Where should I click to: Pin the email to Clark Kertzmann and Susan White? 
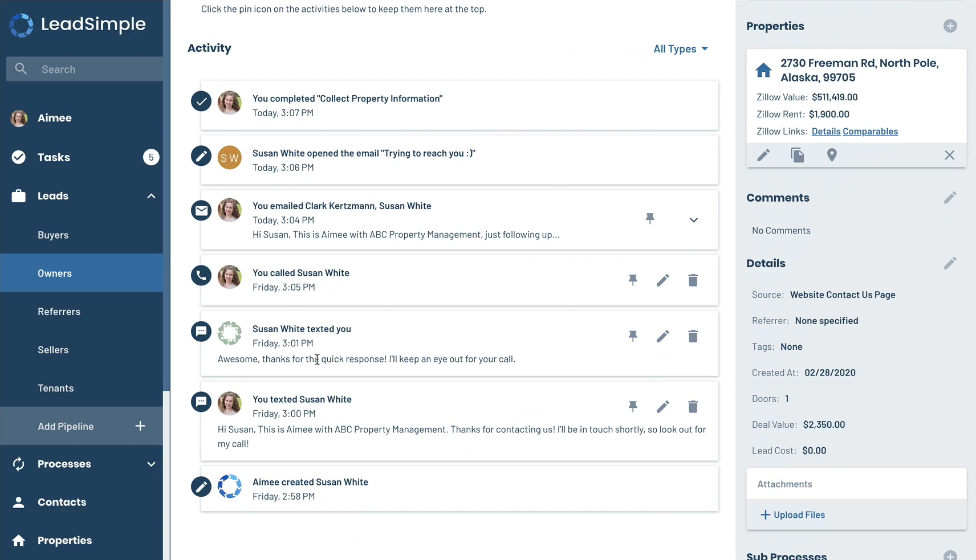pyautogui.click(x=650, y=219)
